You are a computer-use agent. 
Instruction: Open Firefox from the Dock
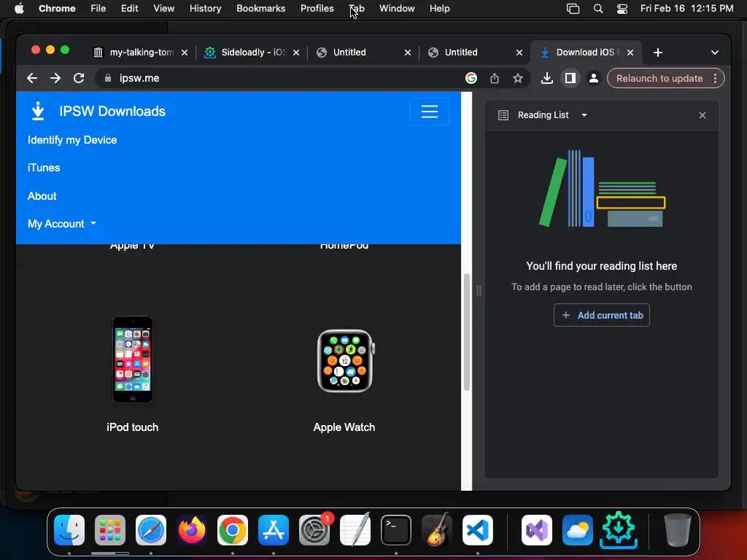192,530
